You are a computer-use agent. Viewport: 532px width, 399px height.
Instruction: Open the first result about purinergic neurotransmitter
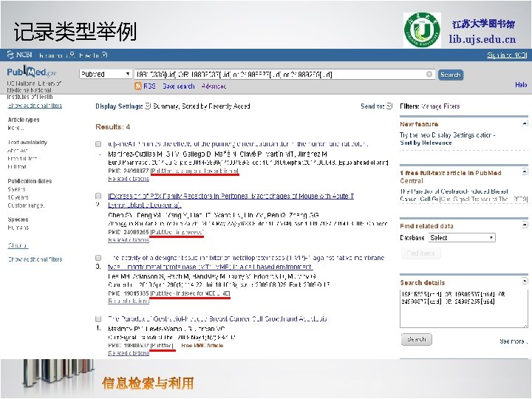tap(238, 144)
